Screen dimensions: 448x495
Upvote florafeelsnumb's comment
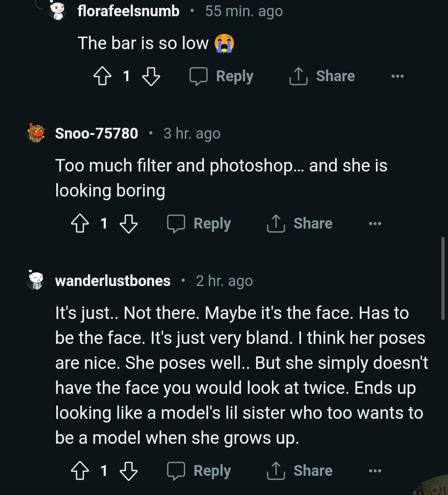(102, 77)
